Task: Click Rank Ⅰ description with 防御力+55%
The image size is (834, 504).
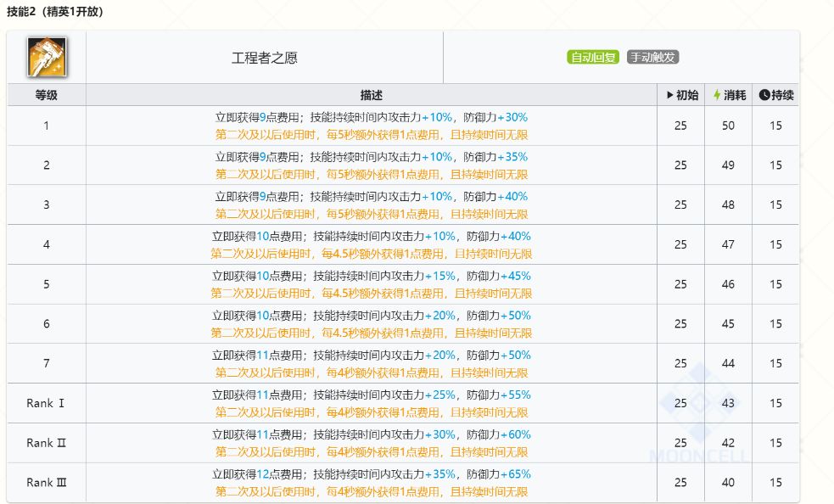Action: pyautogui.click(x=372, y=403)
